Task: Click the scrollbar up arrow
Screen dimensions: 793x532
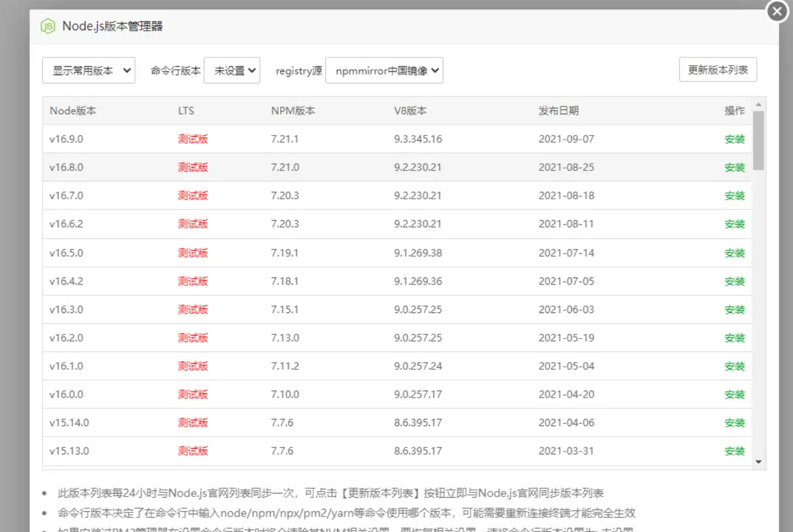Action: [x=759, y=104]
